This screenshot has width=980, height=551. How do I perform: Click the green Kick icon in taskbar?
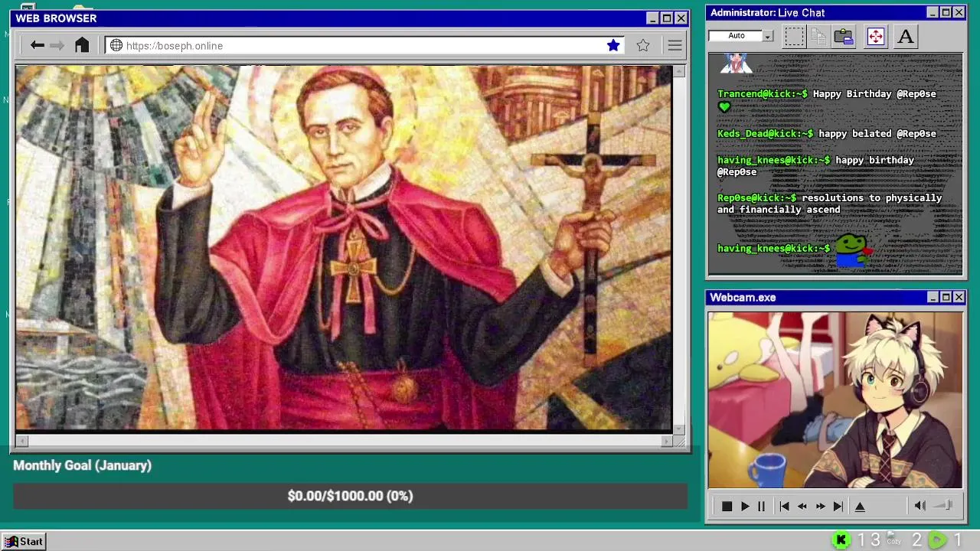(841, 540)
